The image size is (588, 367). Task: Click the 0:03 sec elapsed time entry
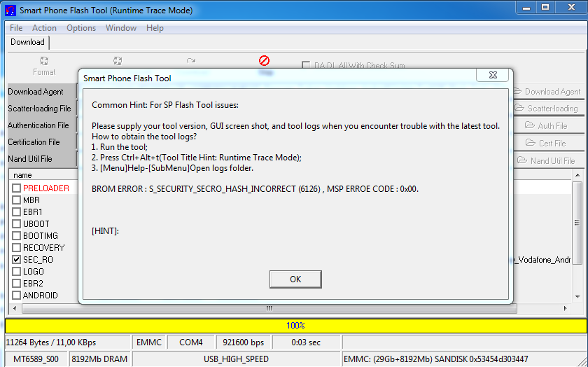306,342
